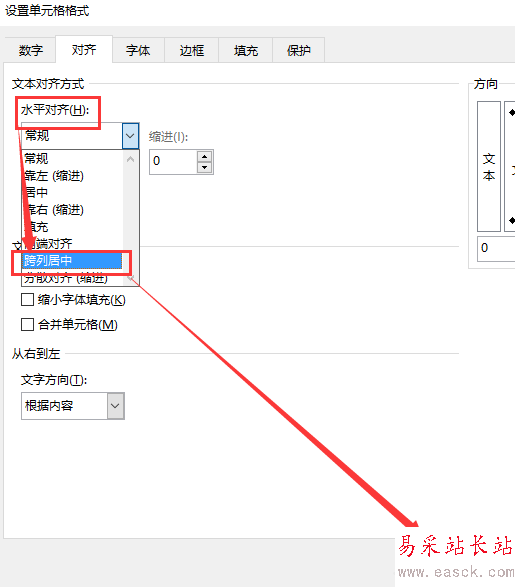This screenshot has height=587, width=515.
Task: Increase 缩进 with the up spinner
Action: tap(205, 156)
